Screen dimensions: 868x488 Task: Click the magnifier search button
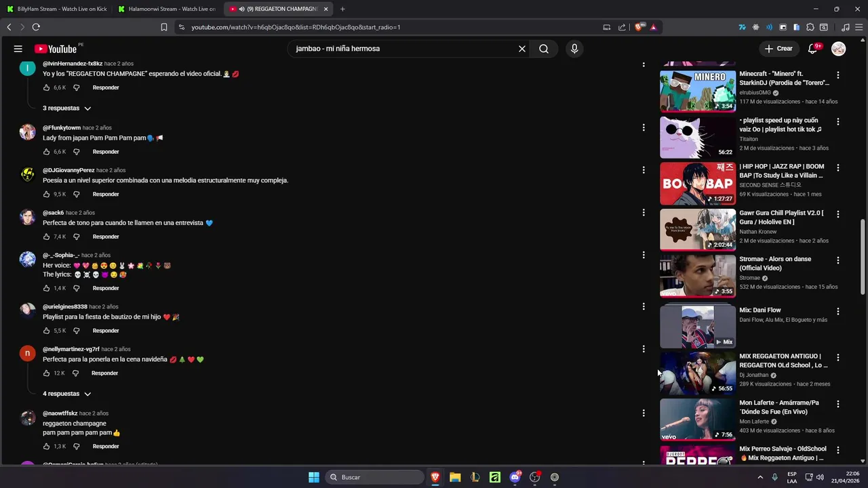tap(544, 49)
